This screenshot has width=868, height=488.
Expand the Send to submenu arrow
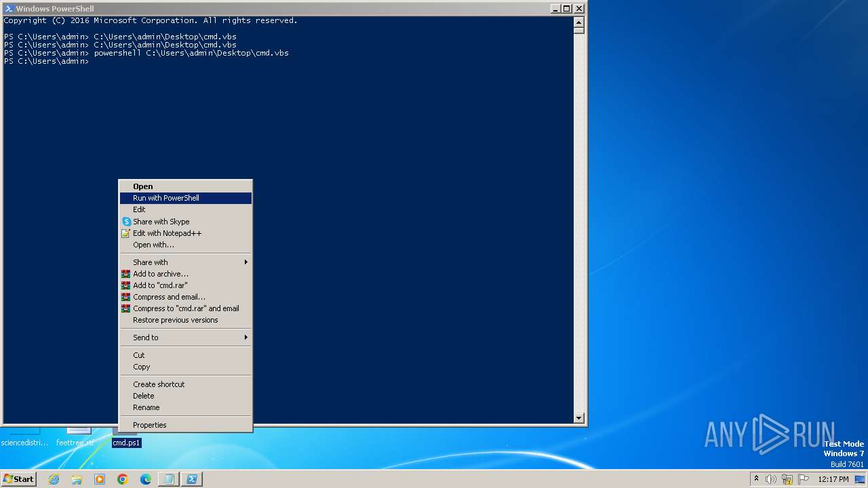pyautogui.click(x=246, y=338)
